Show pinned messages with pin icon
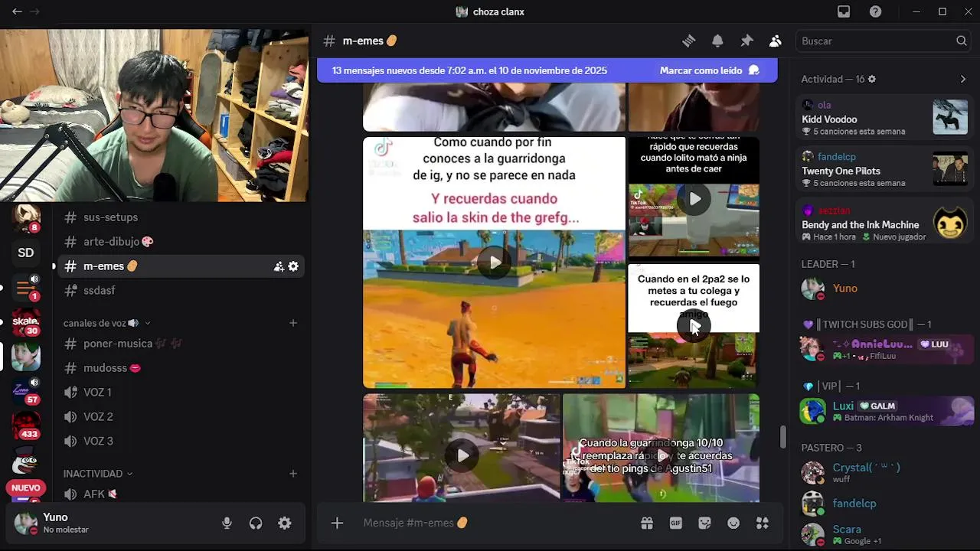Screen dimensions: 980x551 pos(746,41)
